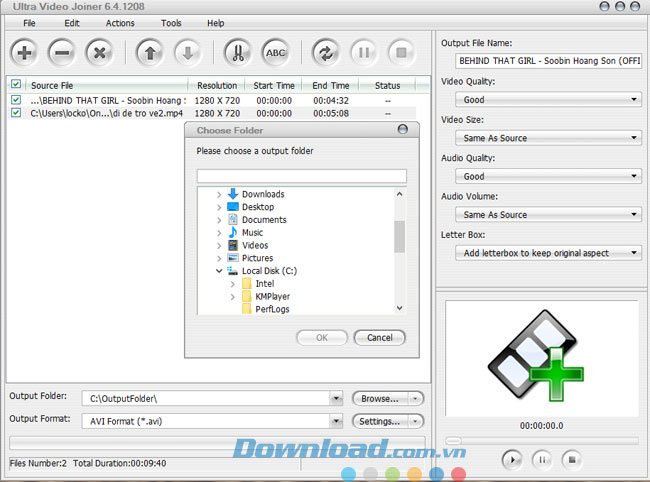Open the Audio Quality dropdown
Image resolution: width=650 pixels, height=482 pixels.
point(633,176)
